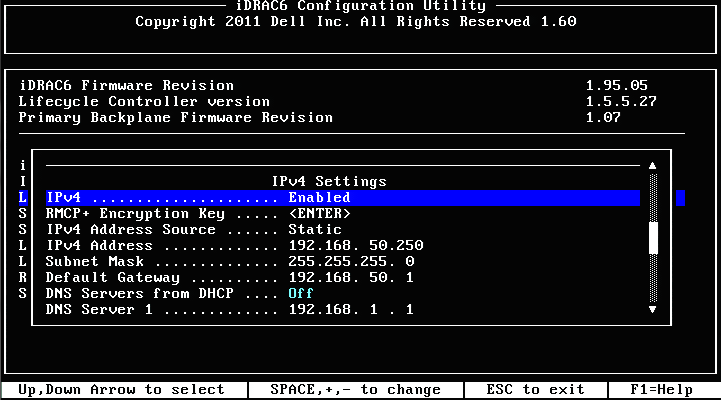The width and height of the screenshot is (721, 400).
Task: Open RMCP+ Encryption Key <ENTER> field
Action: click(x=320, y=213)
